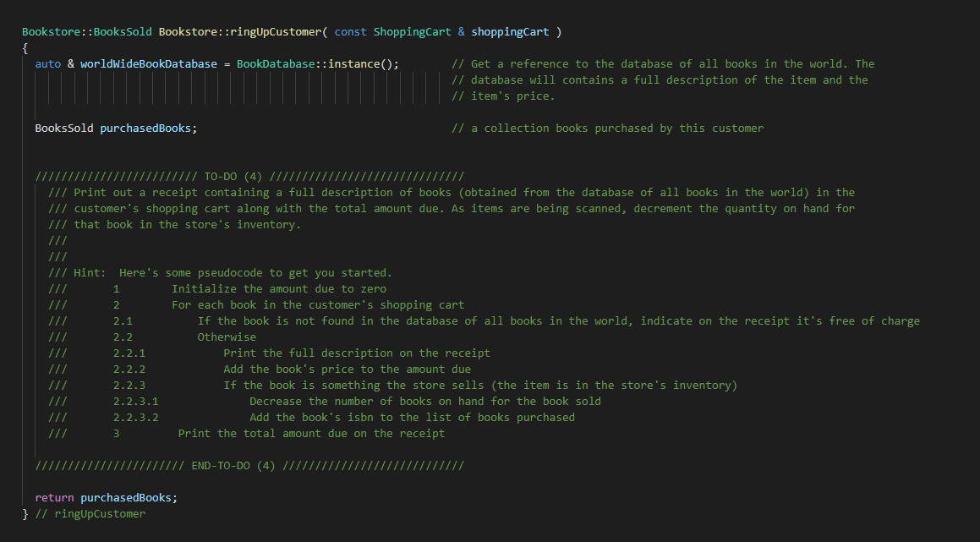Select the 'Bookstore::BooksSold' return type text
Screen dimensions: 980x542
coord(87,32)
